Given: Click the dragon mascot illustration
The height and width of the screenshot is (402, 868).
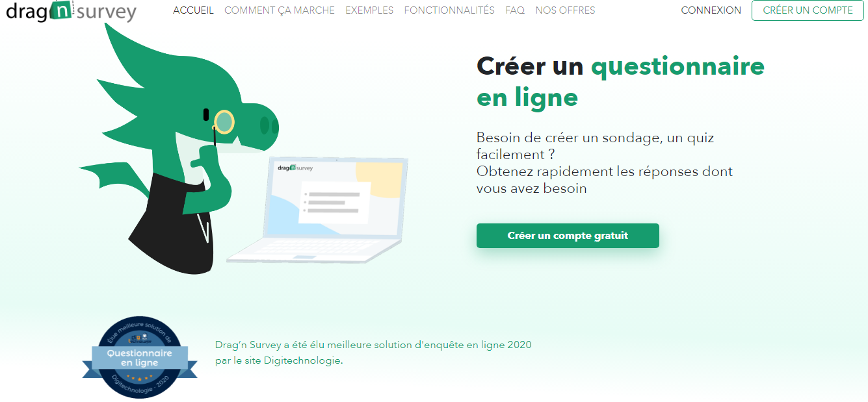Looking at the screenshot, I should click(179, 149).
